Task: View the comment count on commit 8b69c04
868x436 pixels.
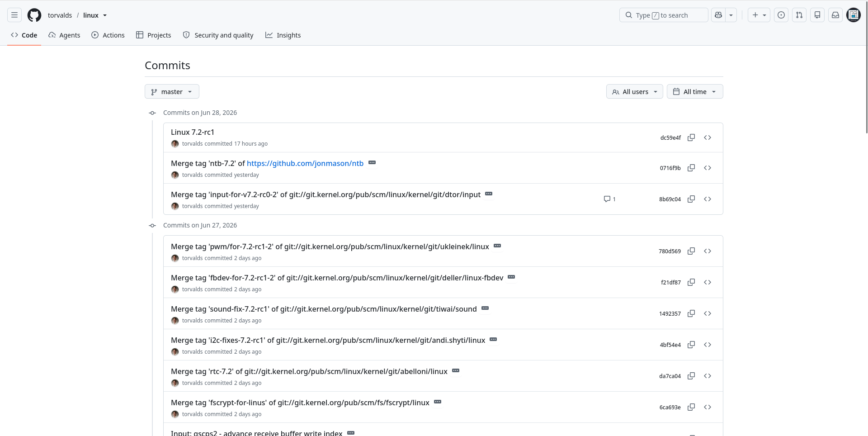Action: click(610, 199)
